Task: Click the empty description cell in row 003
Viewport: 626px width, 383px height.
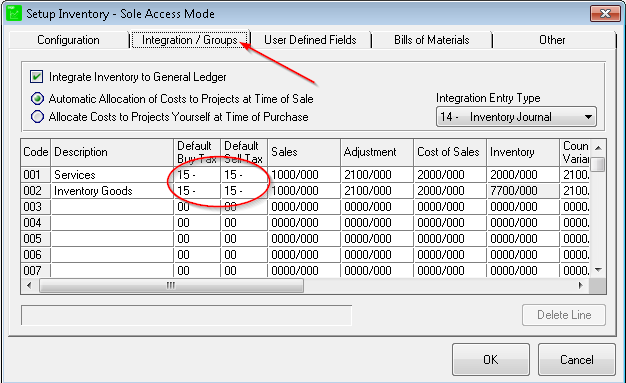Action: click(112, 207)
